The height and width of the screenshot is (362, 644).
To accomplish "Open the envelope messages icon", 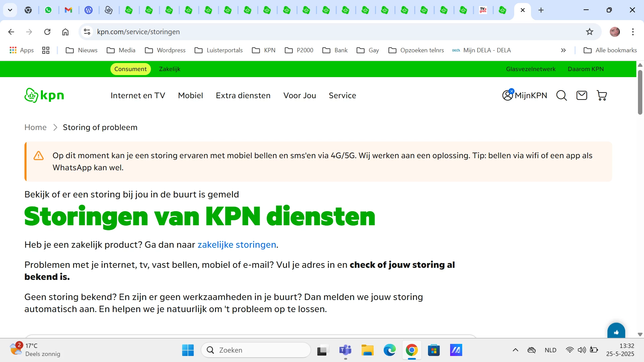I will tap(582, 96).
